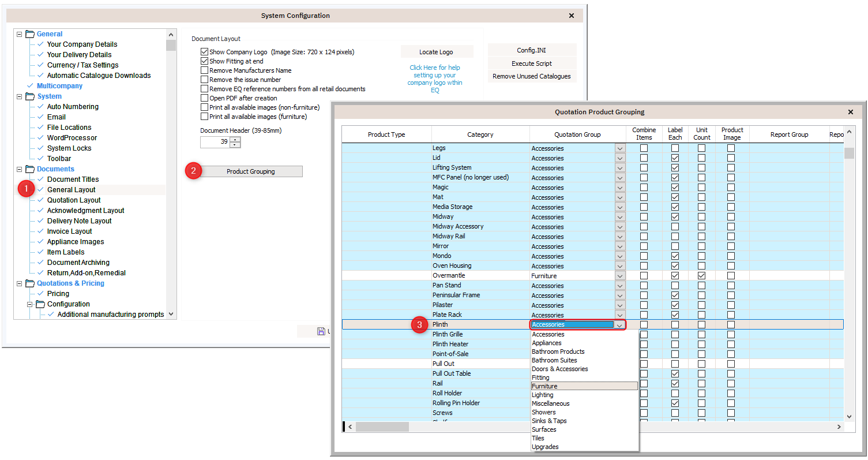The height and width of the screenshot is (460, 868).
Task: Toggle Show Fitting at end checkbox
Action: tap(204, 61)
